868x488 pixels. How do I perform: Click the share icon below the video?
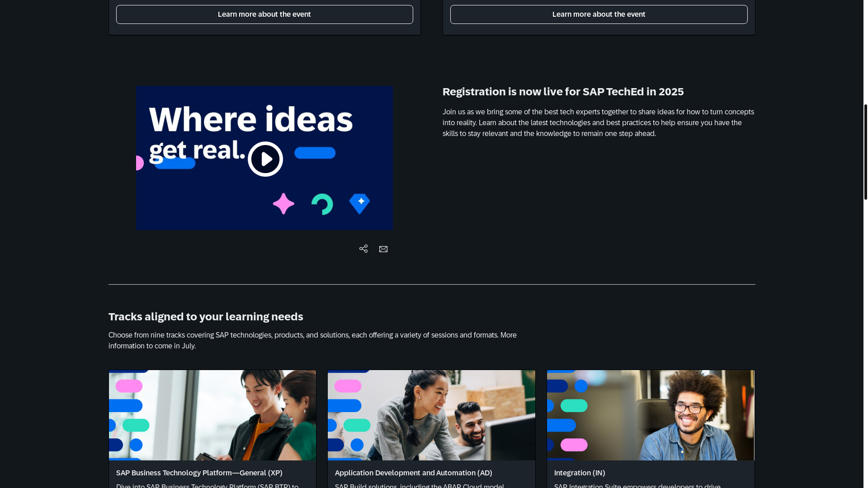click(x=363, y=249)
